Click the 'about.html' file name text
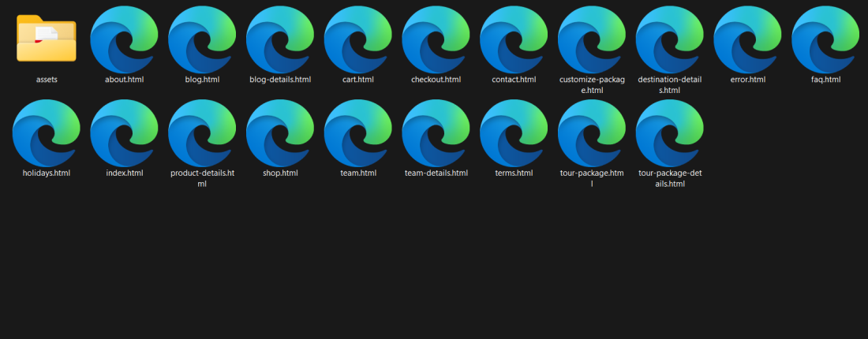 click(x=124, y=80)
